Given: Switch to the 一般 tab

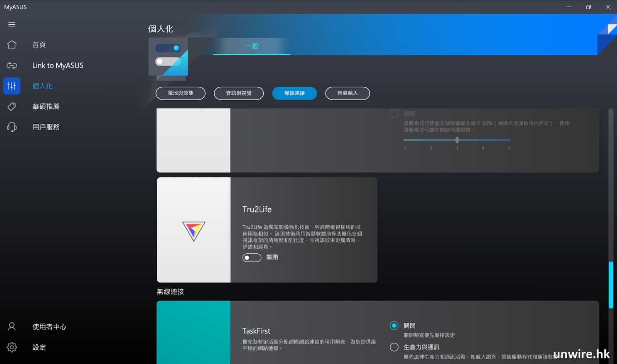Looking at the screenshot, I should [x=251, y=46].
